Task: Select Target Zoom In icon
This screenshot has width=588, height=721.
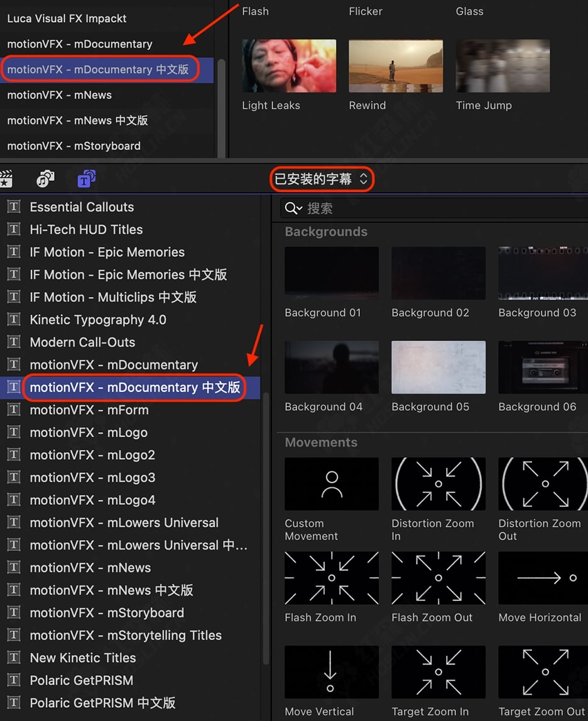Action: click(x=438, y=672)
